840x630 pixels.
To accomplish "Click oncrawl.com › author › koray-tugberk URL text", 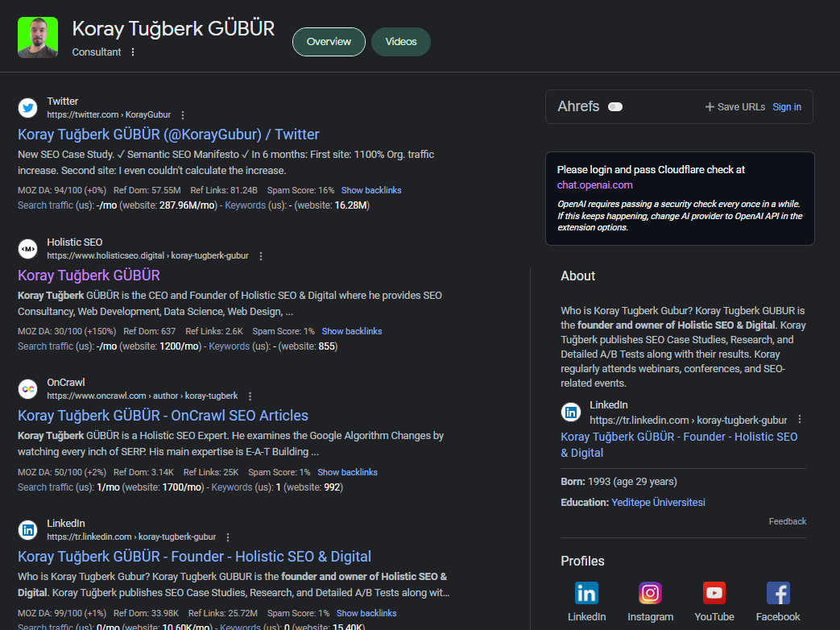I will pos(143,396).
